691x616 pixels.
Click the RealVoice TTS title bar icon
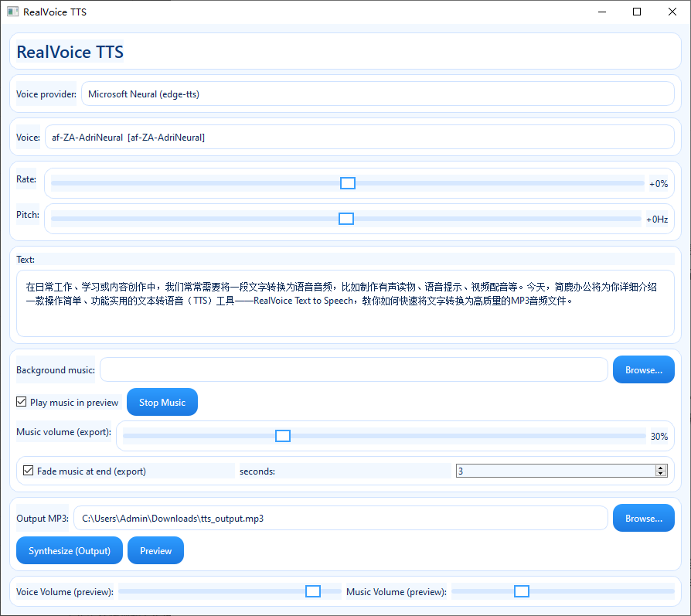coord(11,12)
